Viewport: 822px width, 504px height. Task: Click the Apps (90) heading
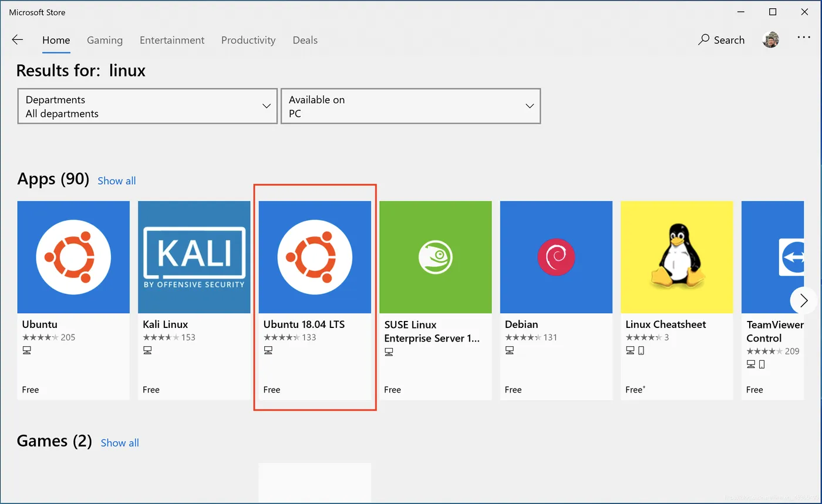click(53, 179)
